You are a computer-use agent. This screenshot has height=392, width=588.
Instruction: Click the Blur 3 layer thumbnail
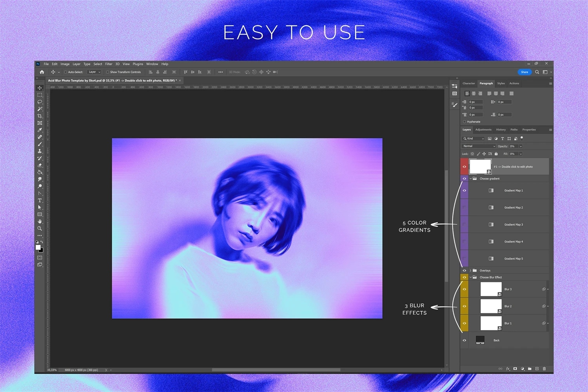(491, 289)
